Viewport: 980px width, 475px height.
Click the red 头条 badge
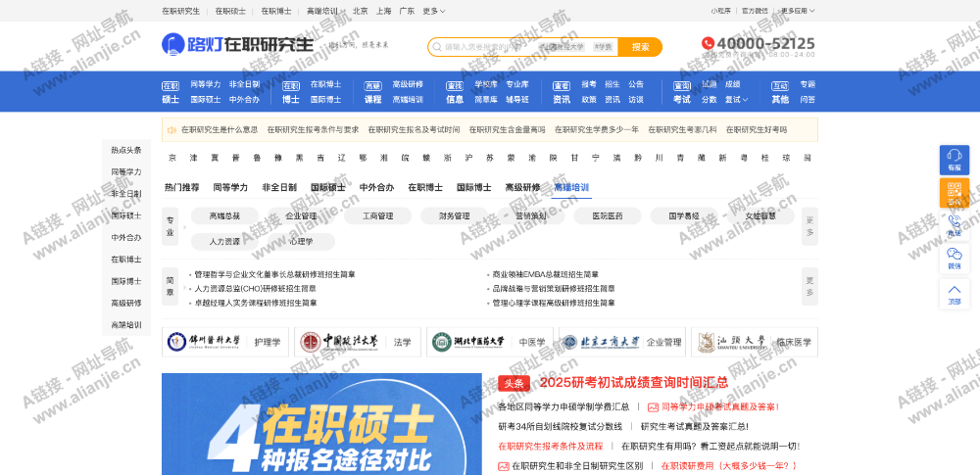click(514, 383)
